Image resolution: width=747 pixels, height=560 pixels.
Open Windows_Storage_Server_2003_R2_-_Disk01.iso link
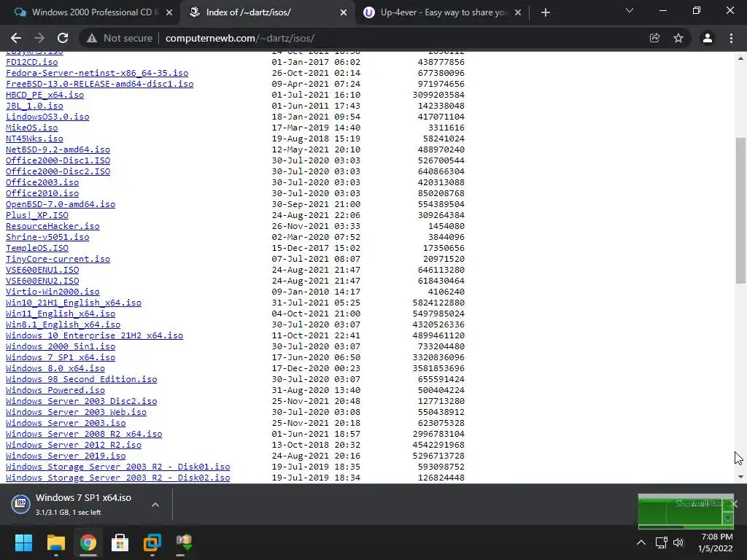[118, 467]
